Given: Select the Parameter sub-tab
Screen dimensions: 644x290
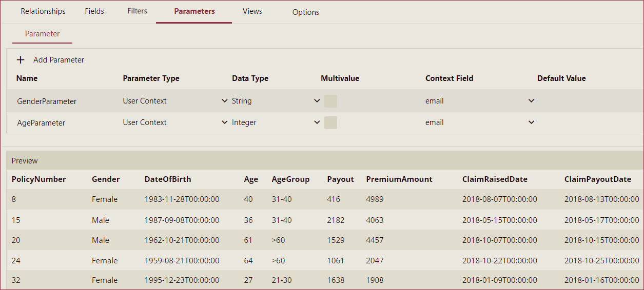Looking at the screenshot, I should coord(43,34).
